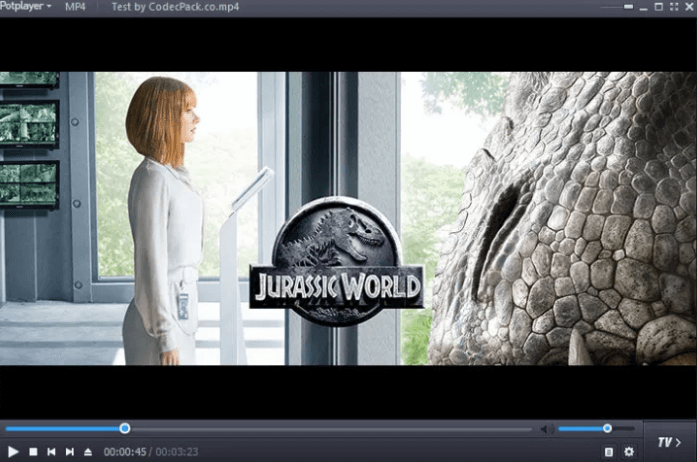The width and height of the screenshot is (697, 462).
Task: Toggle fullscreen mode icon in title bar
Action: point(674,7)
